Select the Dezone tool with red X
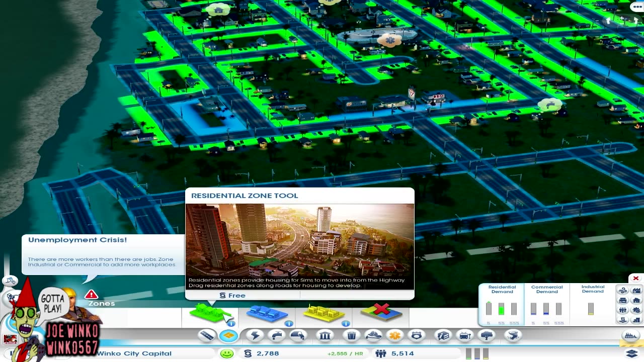 pyautogui.click(x=381, y=312)
